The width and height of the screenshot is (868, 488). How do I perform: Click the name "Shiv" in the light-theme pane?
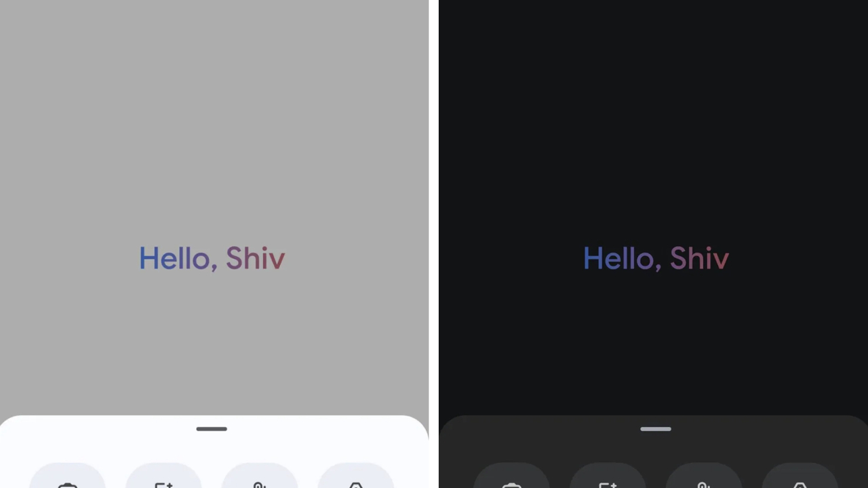(256, 258)
